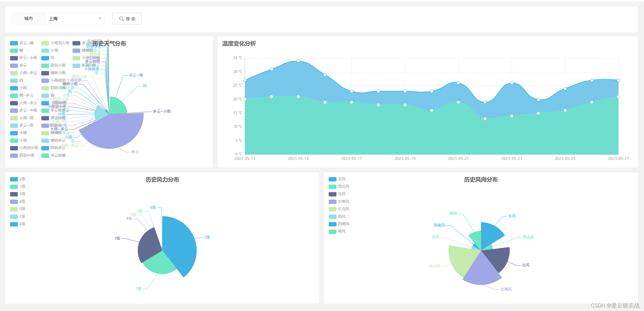Toggle the 多云~小雨 weather legend entry

coord(24,58)
